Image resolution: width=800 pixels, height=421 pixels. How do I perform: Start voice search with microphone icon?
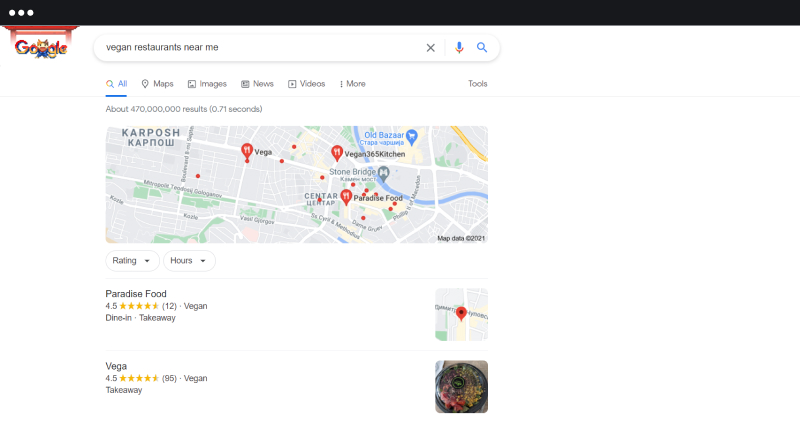(x=459, y=47)
